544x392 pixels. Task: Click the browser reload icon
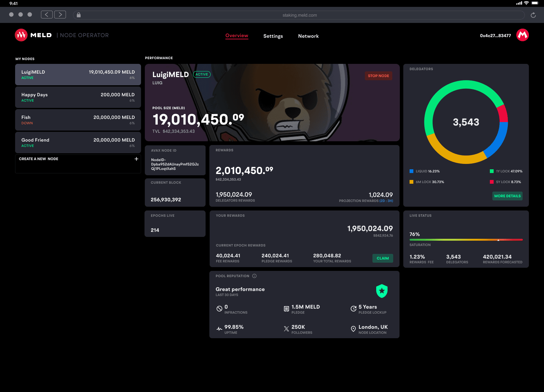tap(533, 15)
